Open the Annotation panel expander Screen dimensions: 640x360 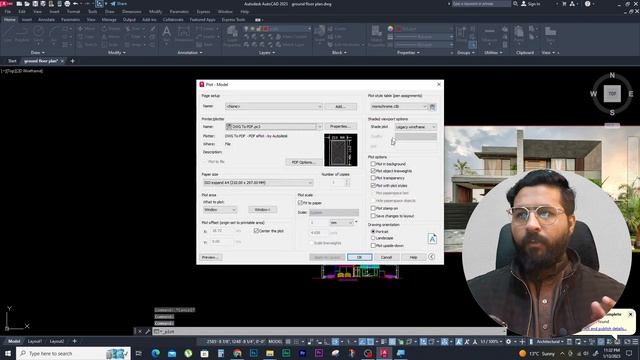coord(190,53)
